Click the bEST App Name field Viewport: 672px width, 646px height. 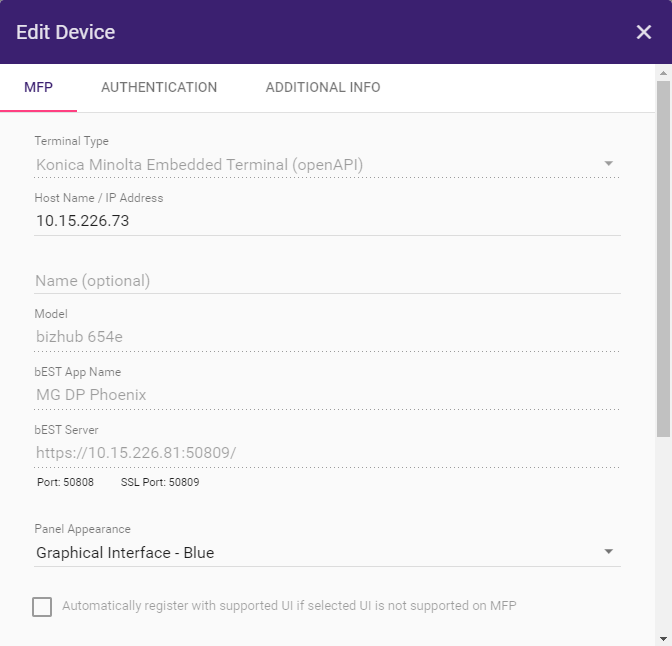[327, 395]
